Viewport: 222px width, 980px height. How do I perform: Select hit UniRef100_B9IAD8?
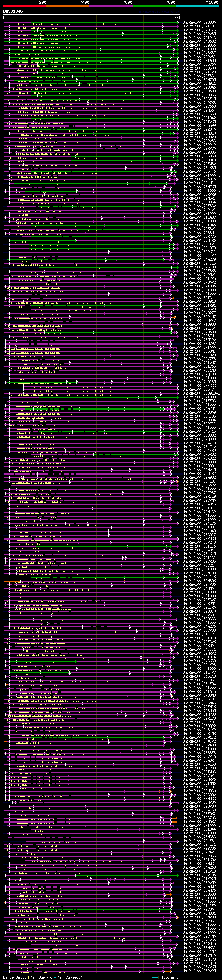199,60
